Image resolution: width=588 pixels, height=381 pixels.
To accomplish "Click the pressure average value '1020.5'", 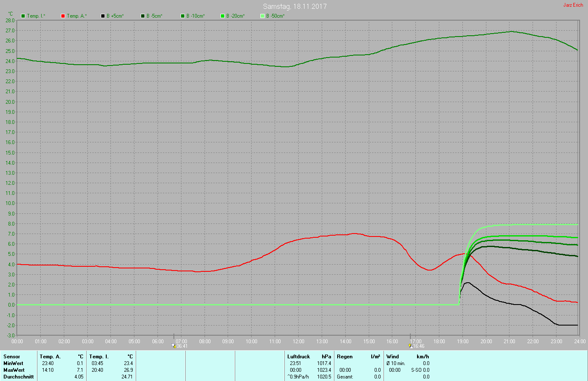I will (x=324, y=377).
